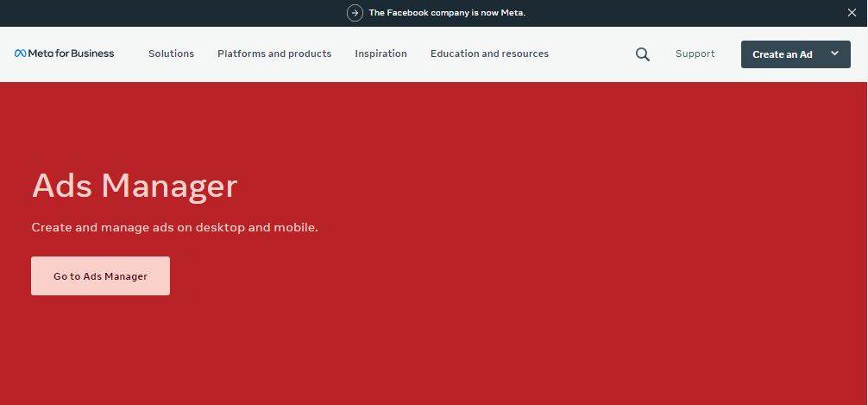Select the Ads Manager heading text
868x405 pixels.
(x=135, y=186)
